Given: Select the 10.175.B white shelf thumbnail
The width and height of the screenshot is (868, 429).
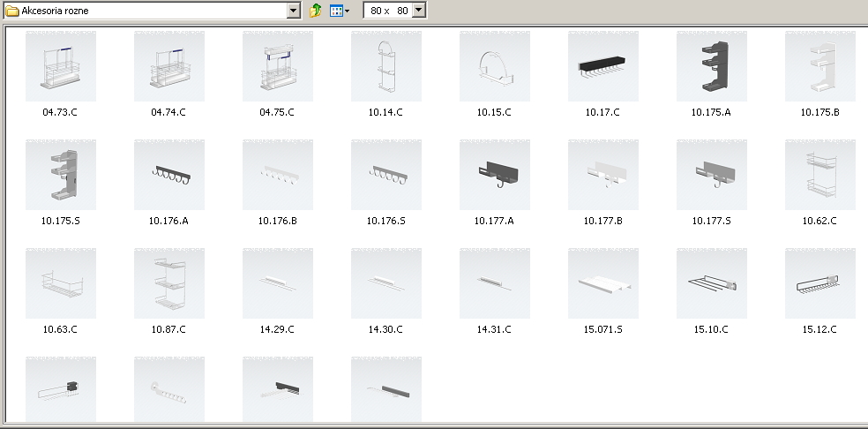Looking at the screenshot, I should [x=820, y=66].
